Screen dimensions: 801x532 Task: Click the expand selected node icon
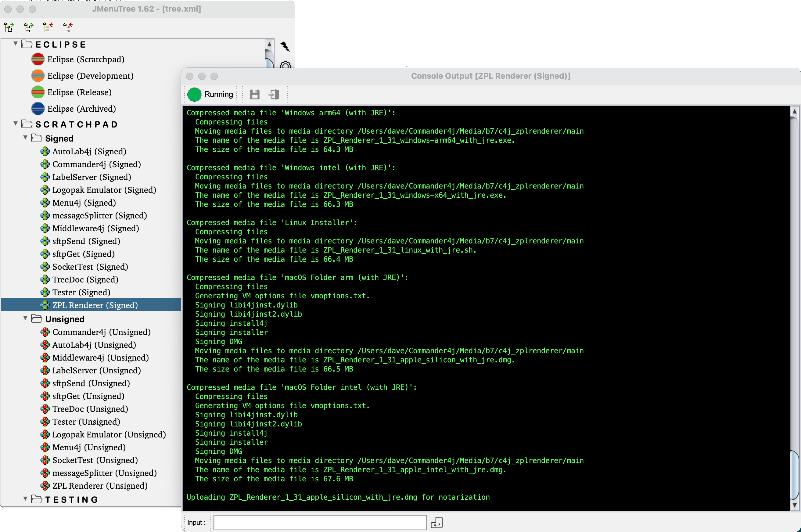(29, 27)
